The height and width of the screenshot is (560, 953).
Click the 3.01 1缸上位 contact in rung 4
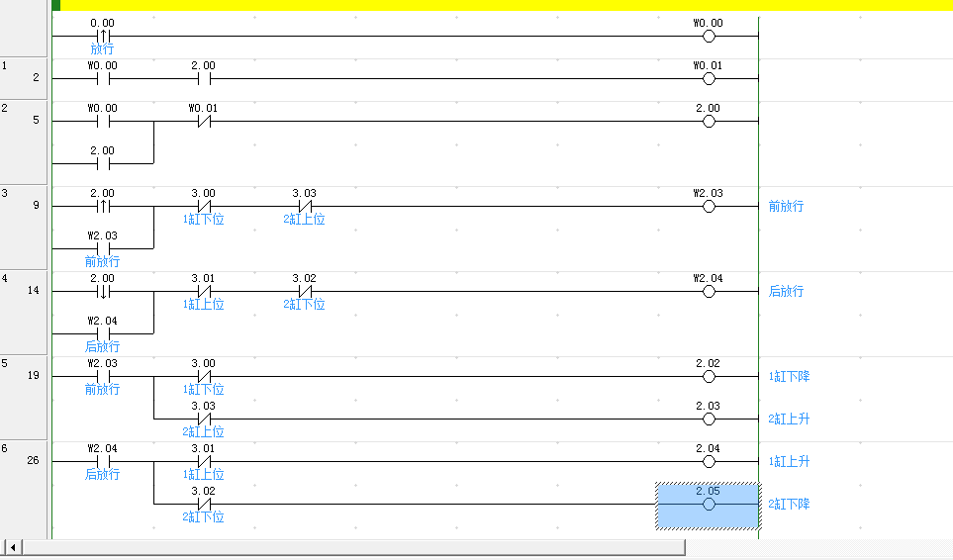coord(203,292)
